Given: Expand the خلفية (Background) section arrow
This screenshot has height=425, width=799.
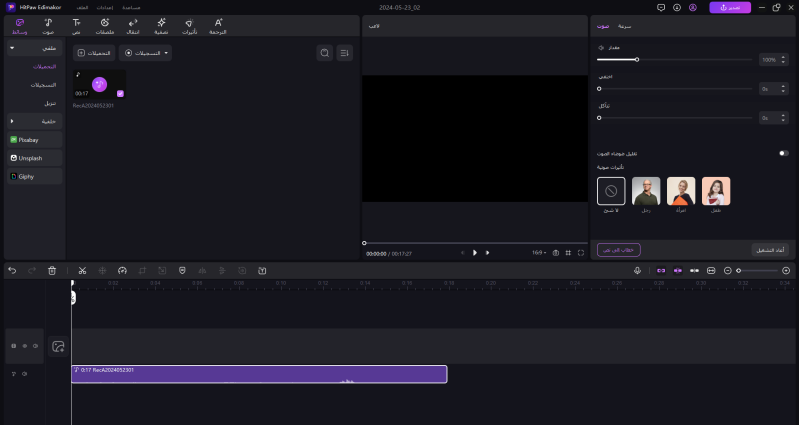Looking at the screenshot, I should pyautogui.click(x=12, y=121).
